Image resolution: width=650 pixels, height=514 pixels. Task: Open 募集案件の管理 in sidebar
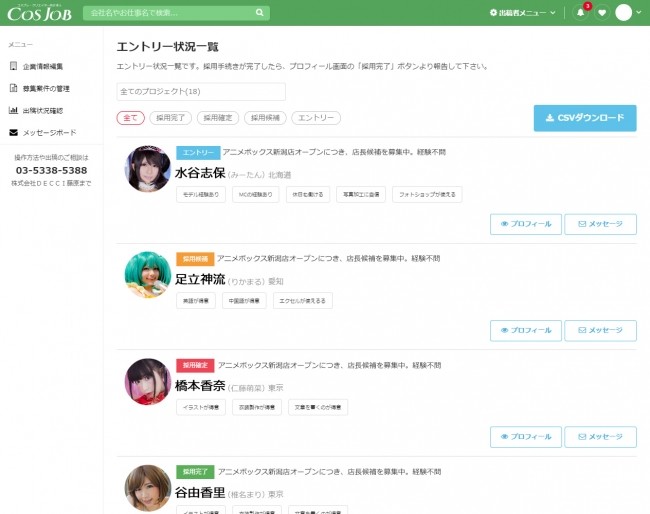pos(47,88)
